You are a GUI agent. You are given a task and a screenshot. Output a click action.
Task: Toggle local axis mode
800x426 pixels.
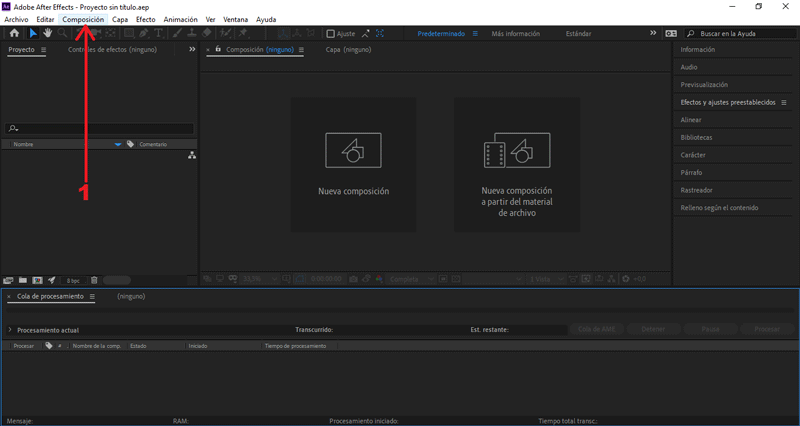pyautogui.click(x=283, y=33)
